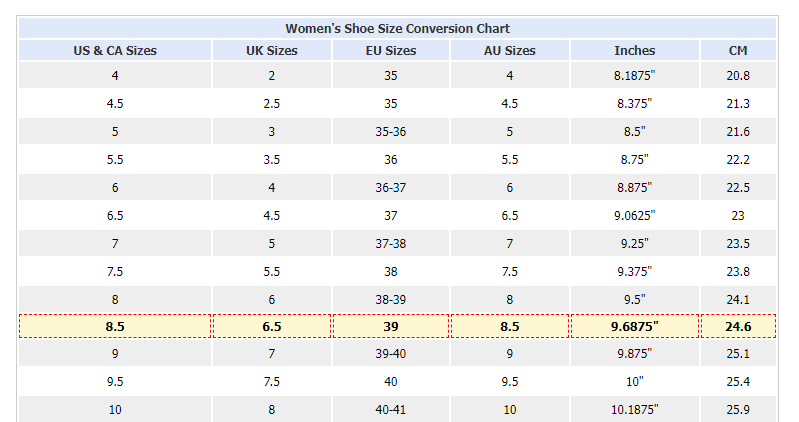Image resolution: width=799 pixels, height=422 pixels.
Task: Select the highlighted 24.6 CM cell
Action: (x=738, y=326)
